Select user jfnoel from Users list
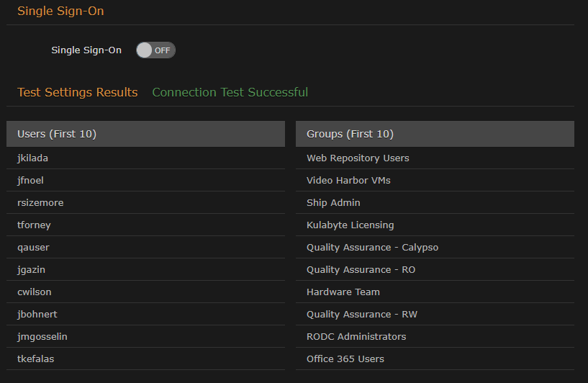This screenshot has width=588, height=383. [31, 180]
